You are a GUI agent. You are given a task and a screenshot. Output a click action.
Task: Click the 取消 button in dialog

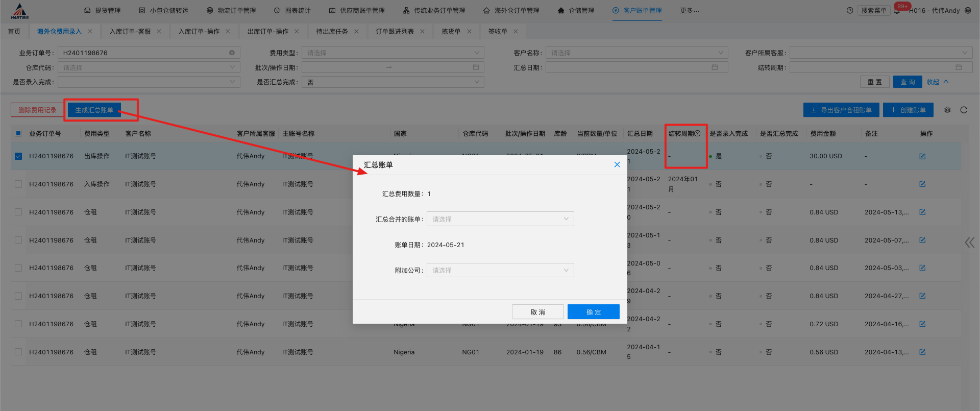(537, 312)
